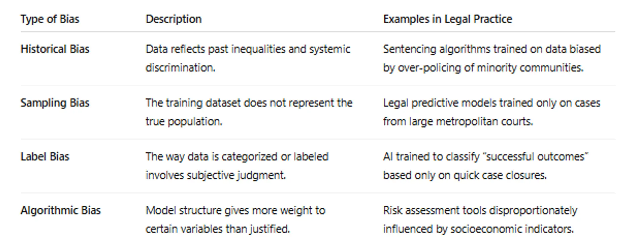Click the quick case closures example cell
Viewport: 644px width, 246px height.
(x=485, y=166)
